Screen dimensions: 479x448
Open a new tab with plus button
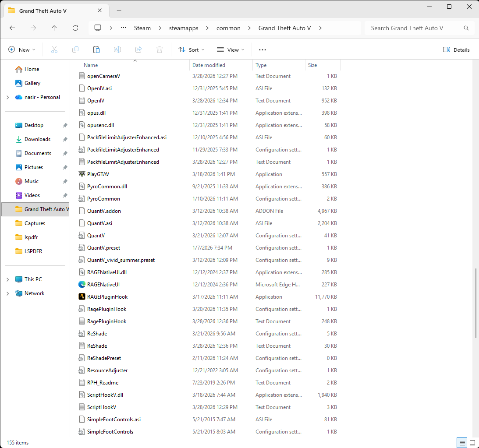[119, 11]
